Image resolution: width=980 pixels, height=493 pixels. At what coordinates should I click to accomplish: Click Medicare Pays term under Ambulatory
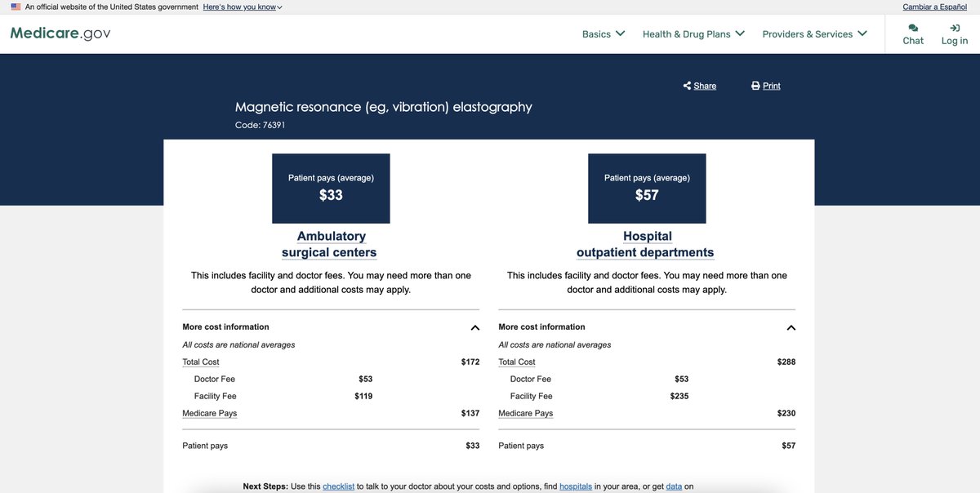pyautogui.click(x=210, y=413)
